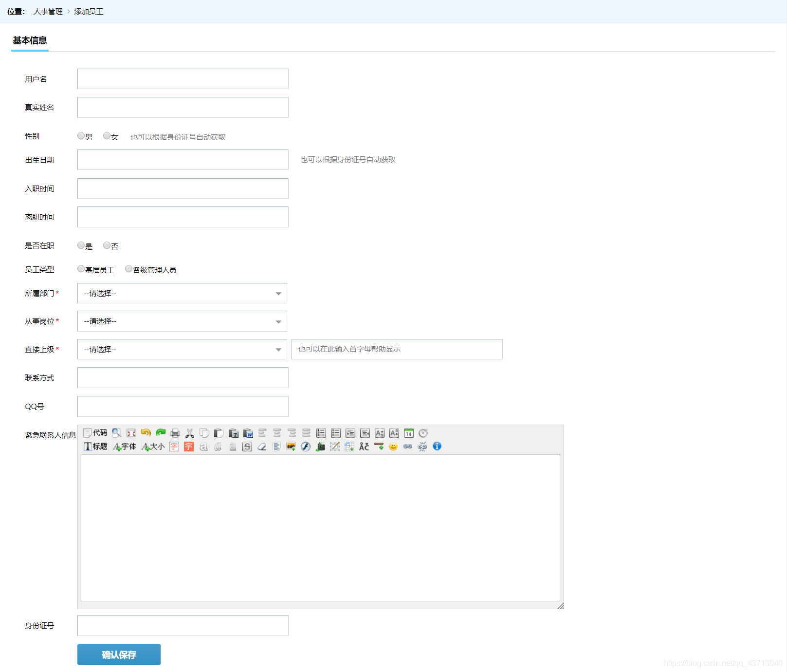Click the 入职时间 input field
The height and width of the screenshot is (672, 787).
point(183,188)
